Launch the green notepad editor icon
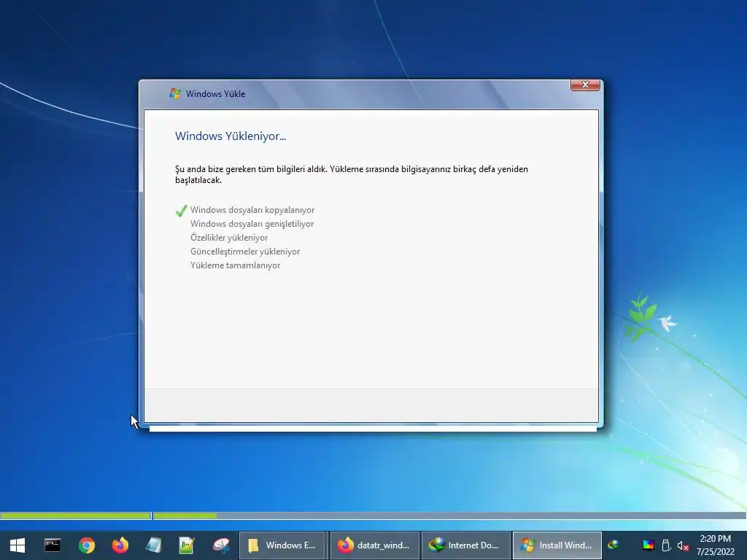Image resolution: width=747 pixels, height=560 pixels. 187,545
